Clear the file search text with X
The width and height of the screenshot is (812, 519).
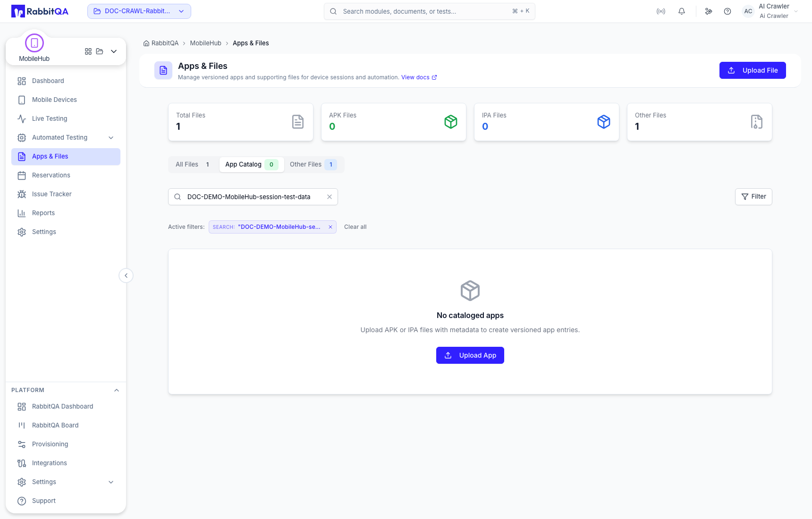tap(330, 197)
